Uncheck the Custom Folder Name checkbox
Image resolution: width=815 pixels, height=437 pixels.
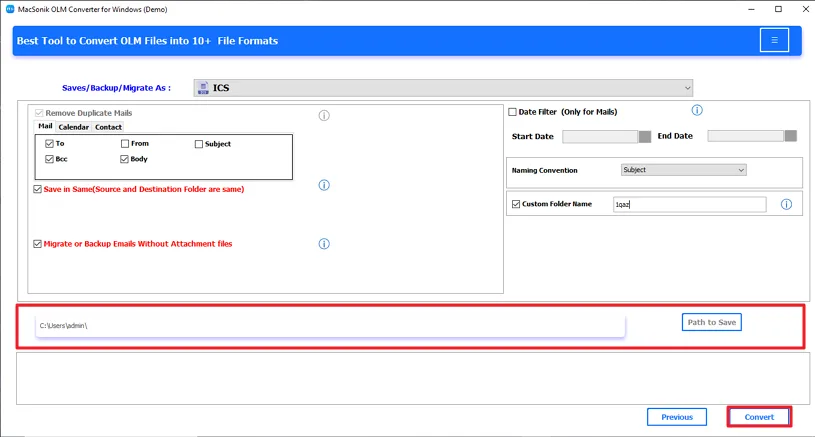(x=516, y=204)
